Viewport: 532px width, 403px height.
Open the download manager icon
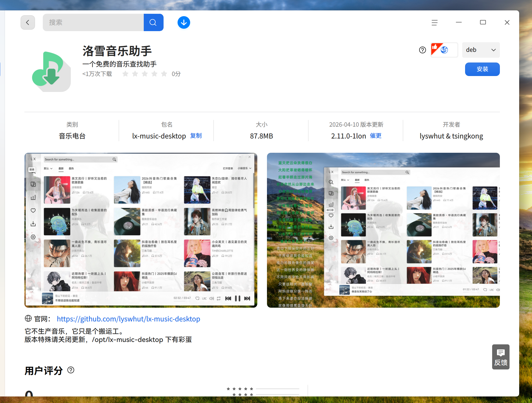pos(184,22)
